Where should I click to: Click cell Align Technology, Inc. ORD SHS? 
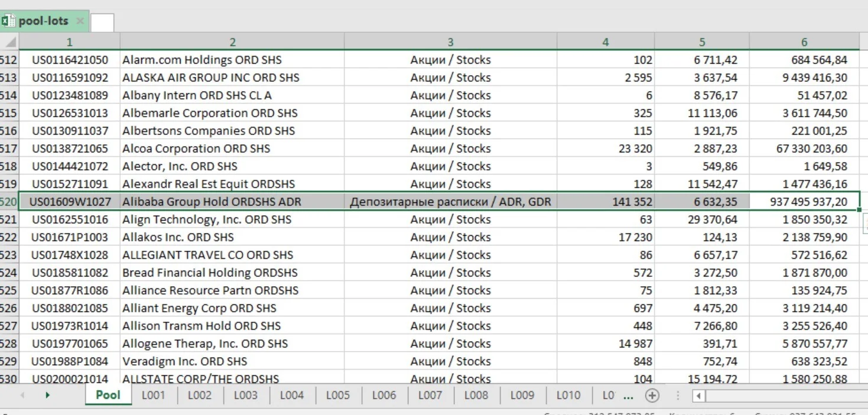click(232, 219)
